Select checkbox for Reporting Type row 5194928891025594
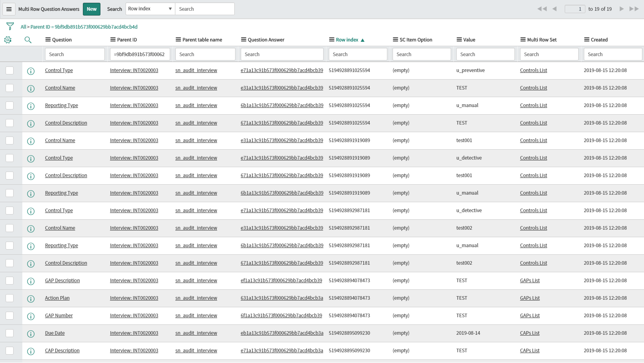Image resolution: width=644 pixels, height=363 pixels. click(10, 105)
